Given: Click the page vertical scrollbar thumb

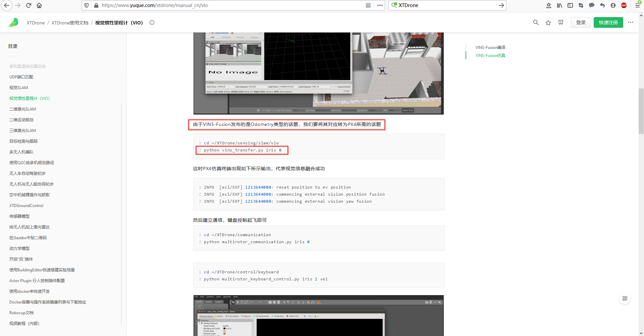Looking at the screenshot, I should (641, 111).
